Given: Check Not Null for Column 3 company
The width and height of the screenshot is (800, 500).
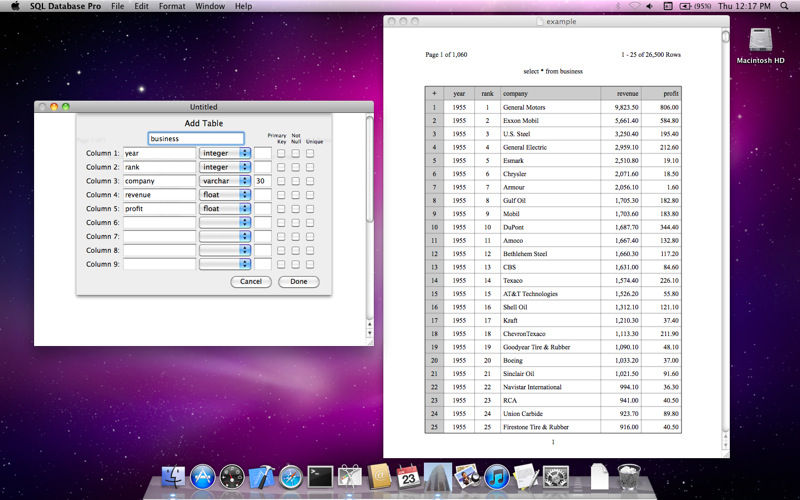Looking at the screenshot, I should pyautogui.click(x=295, y=181).
